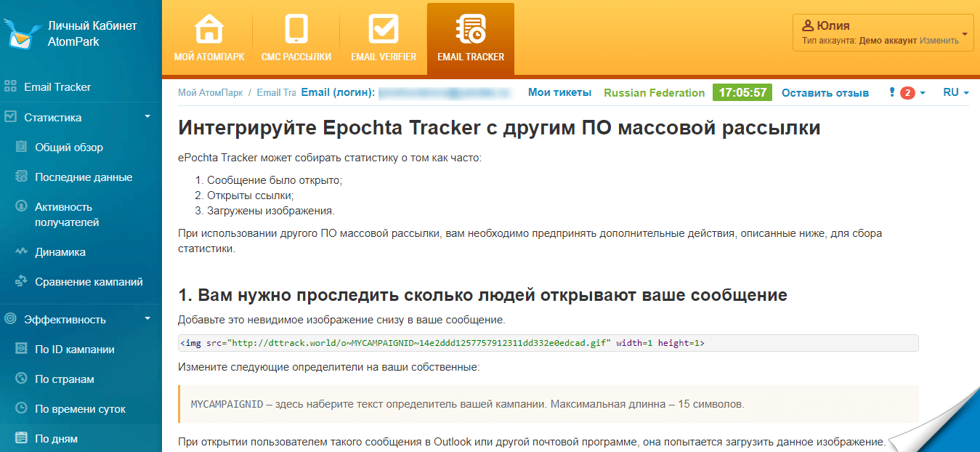Click the user avatar icon beside Юлия
Viewport: 980px width, 452px height.
[808, 25]
